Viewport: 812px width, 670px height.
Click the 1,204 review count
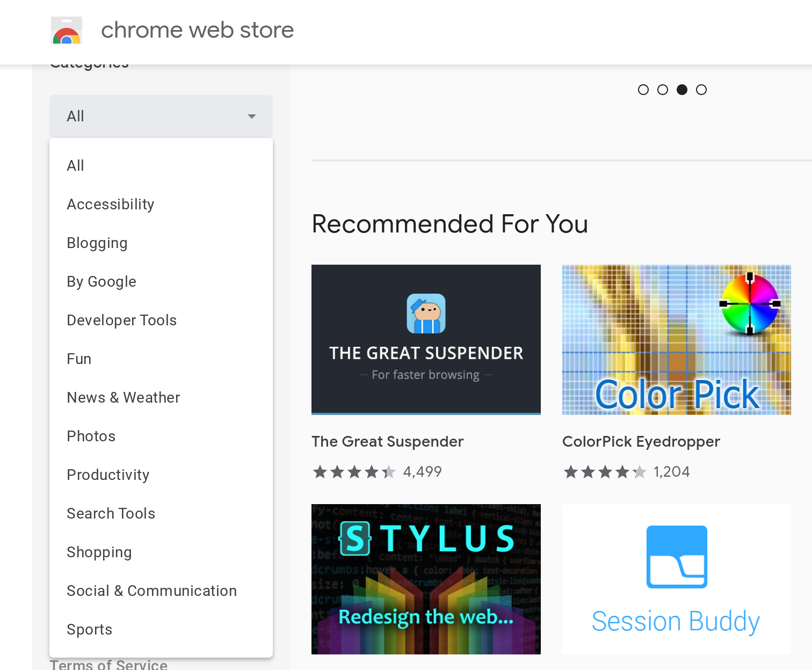pyautogui.click(x=672, y=472)
